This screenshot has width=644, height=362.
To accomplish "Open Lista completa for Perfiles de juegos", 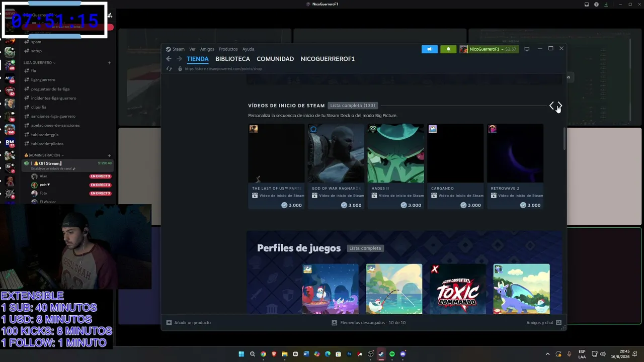I will 365,248.
